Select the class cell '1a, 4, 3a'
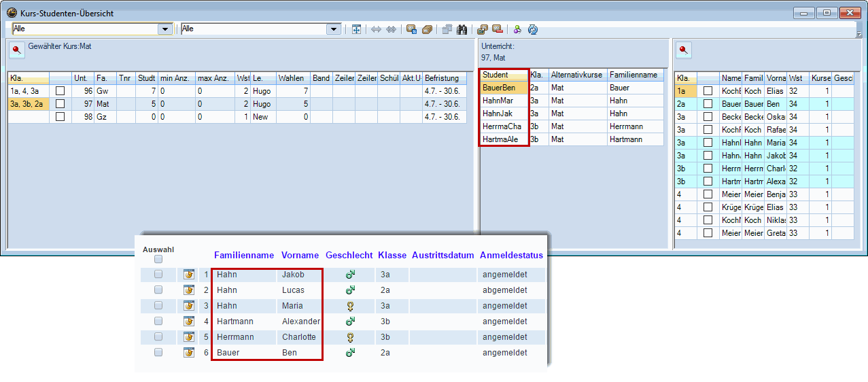Screen dimensions: 868x382 28,90
